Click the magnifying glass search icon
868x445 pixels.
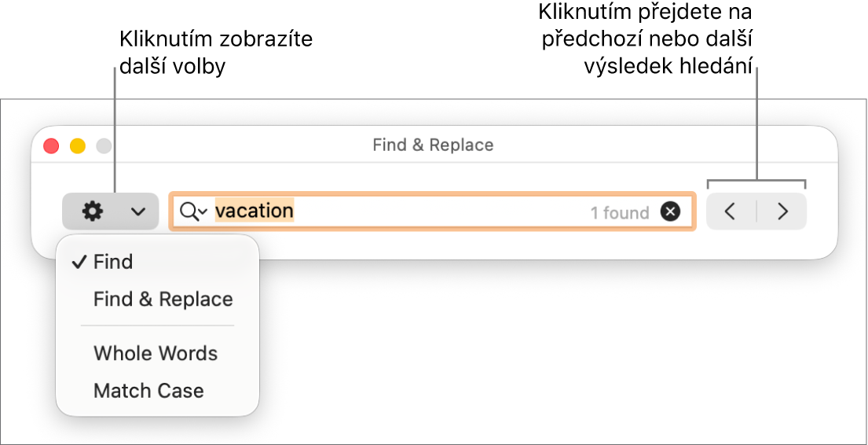point(189,211)
